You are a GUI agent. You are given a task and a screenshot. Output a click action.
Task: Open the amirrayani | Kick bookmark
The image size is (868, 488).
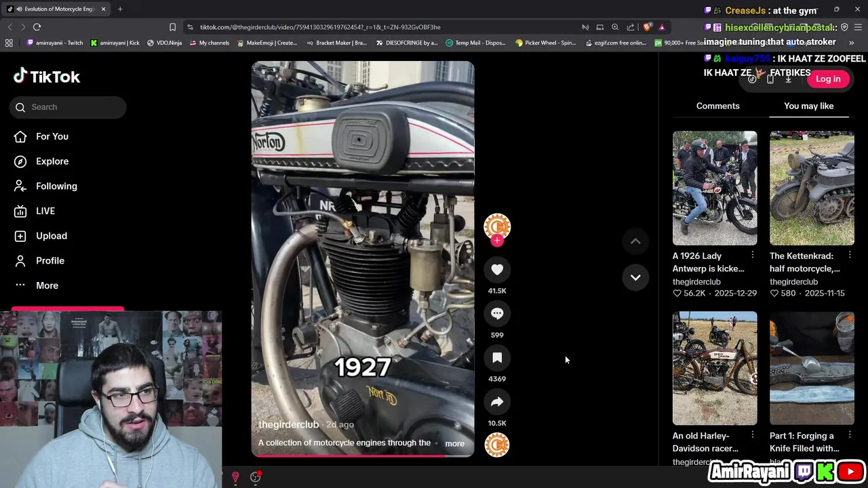[x=115, y=43]
